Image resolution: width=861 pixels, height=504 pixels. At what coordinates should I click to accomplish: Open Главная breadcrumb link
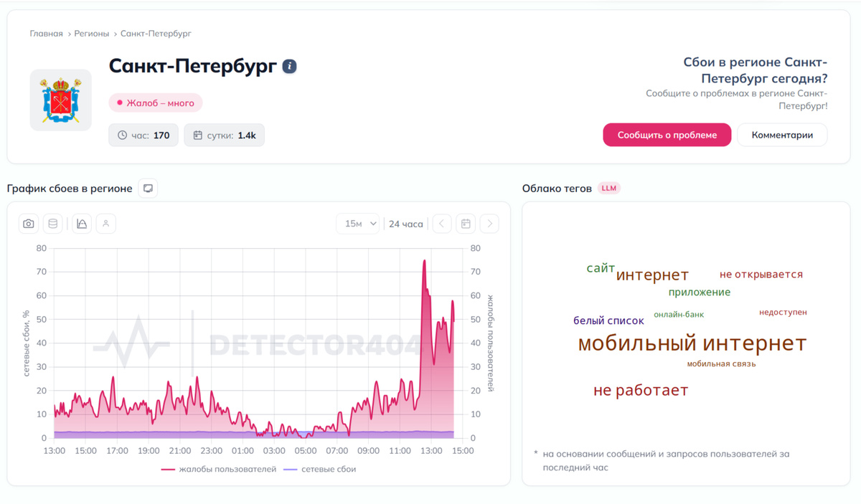coord(46,34)
